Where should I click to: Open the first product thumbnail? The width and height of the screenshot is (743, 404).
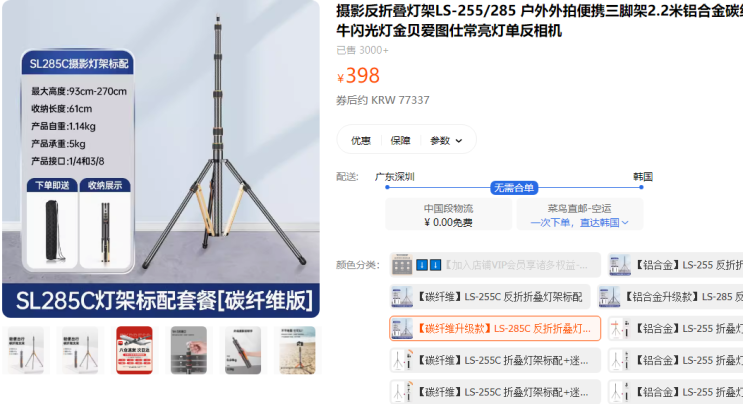pos(26,350)
